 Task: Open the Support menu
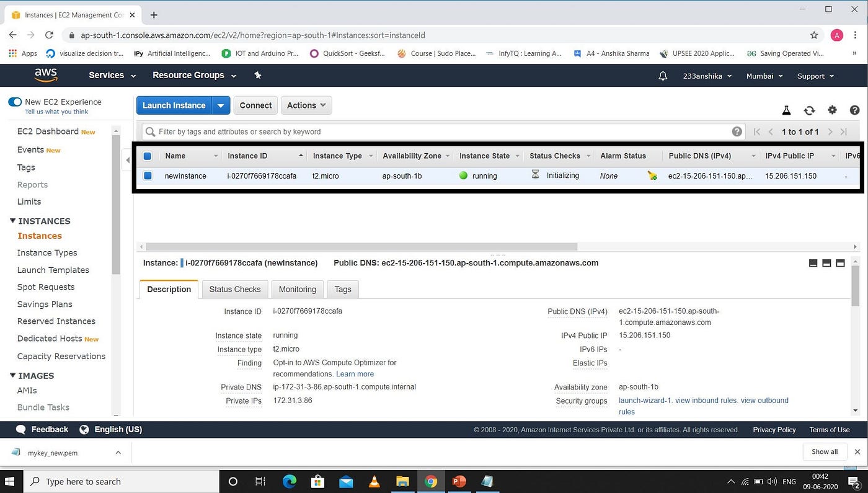pyautogui.click(x=815, y=76)
